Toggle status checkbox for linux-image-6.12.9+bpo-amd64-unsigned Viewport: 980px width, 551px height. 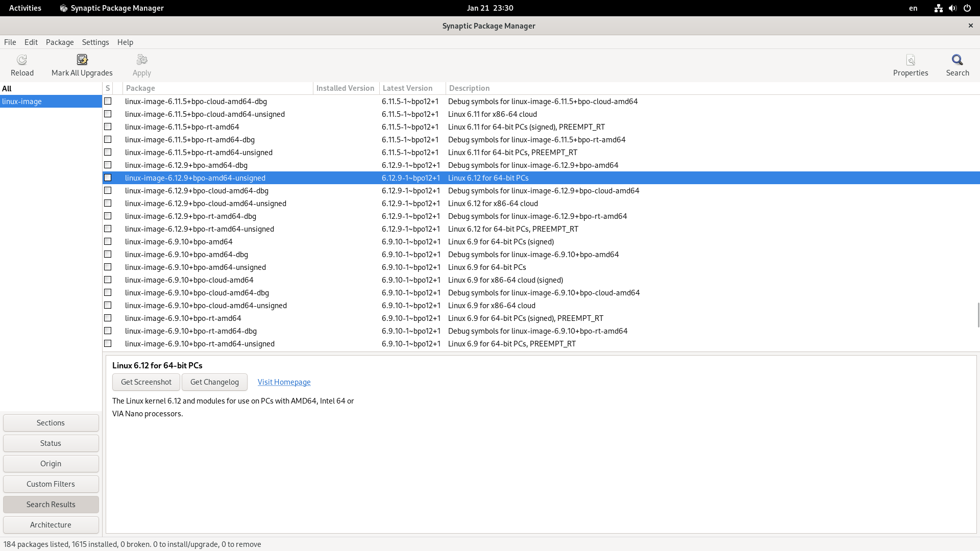coord(108,178)
